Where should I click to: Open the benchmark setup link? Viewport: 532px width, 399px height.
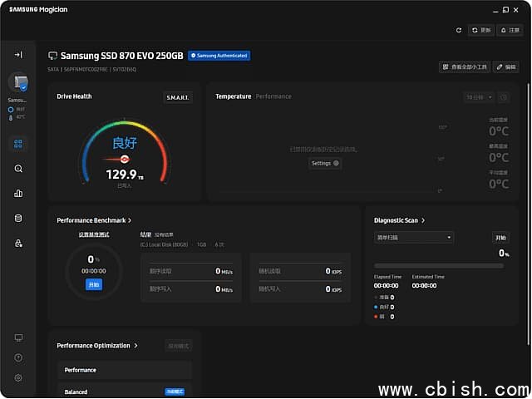tap(94, 234)
